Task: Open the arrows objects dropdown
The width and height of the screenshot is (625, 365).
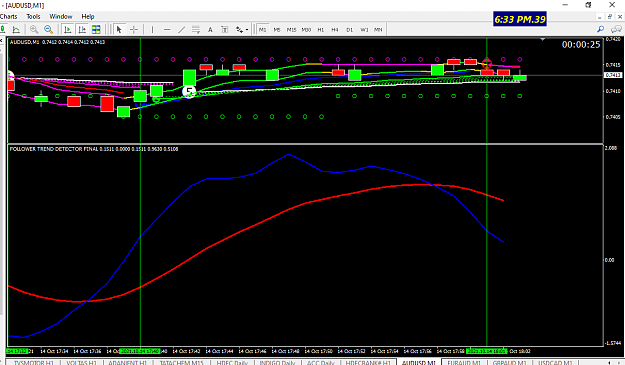Action: click(x=242, y=29)
